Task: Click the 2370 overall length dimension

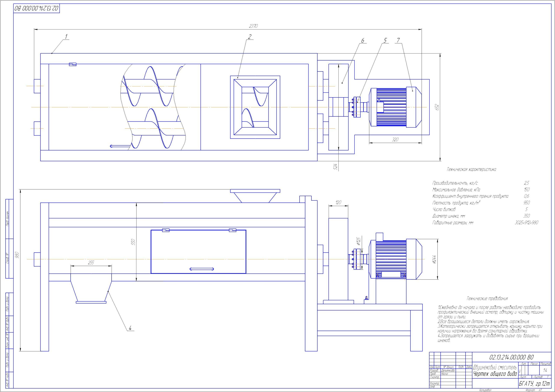Action: [x=253, y=26]
